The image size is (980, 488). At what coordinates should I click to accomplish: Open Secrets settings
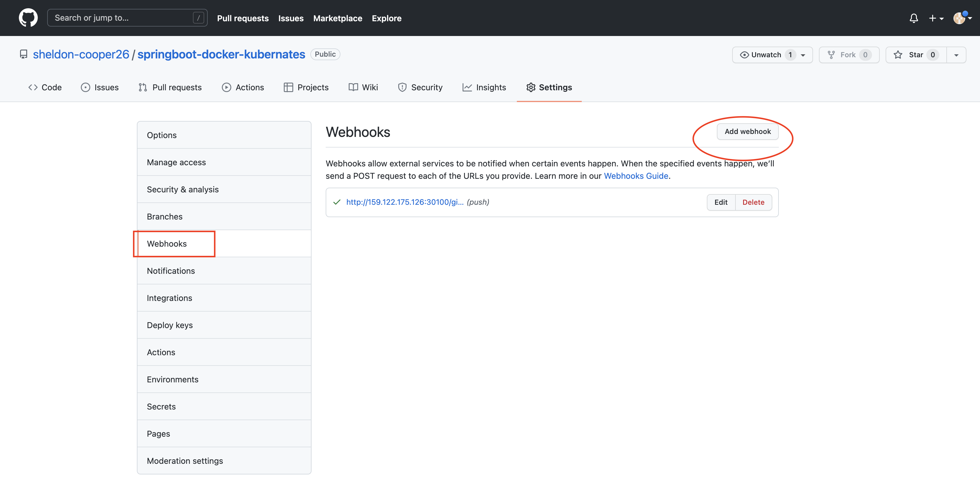224,406
